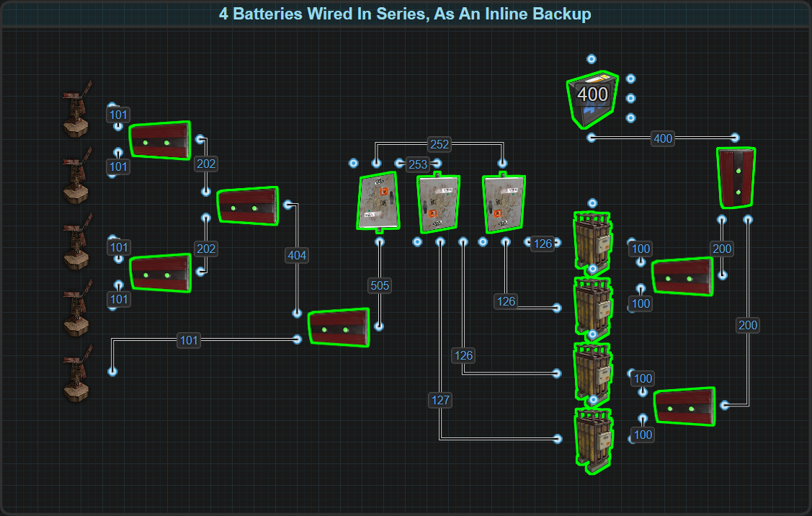
Task: Select the rightmost electrical branch
Action: tap(504, 203)
